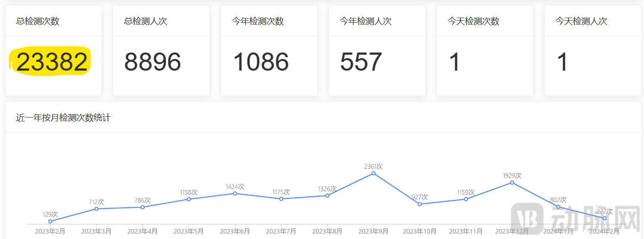Viewport: 644px width, 239px height.
Task: Click the 今年检测人次 card title
Action: pos(366,21)
